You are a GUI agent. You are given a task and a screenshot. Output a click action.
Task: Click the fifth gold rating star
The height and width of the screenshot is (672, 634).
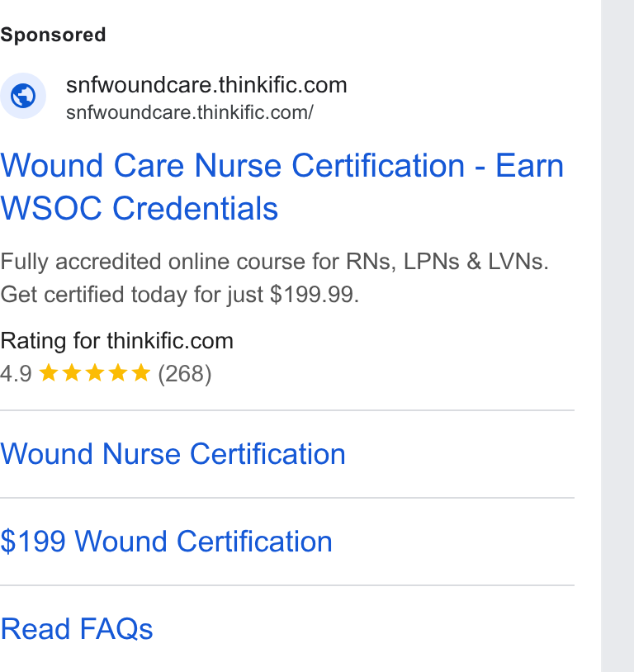[x=141, y=373]
